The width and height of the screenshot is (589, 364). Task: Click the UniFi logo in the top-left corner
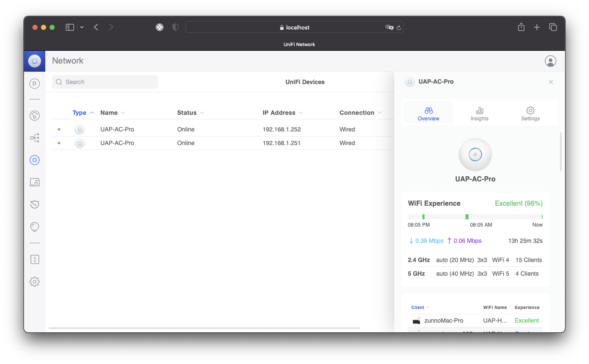35,61
